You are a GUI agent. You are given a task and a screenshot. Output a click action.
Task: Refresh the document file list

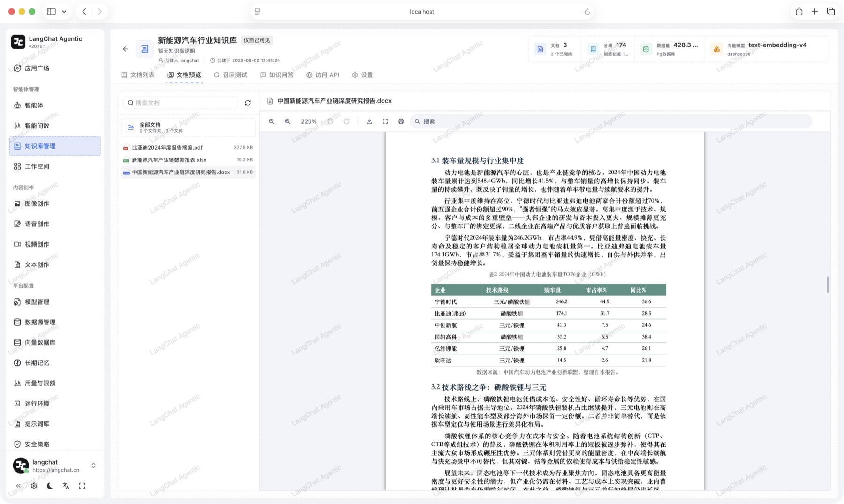(x=248, y=103)
